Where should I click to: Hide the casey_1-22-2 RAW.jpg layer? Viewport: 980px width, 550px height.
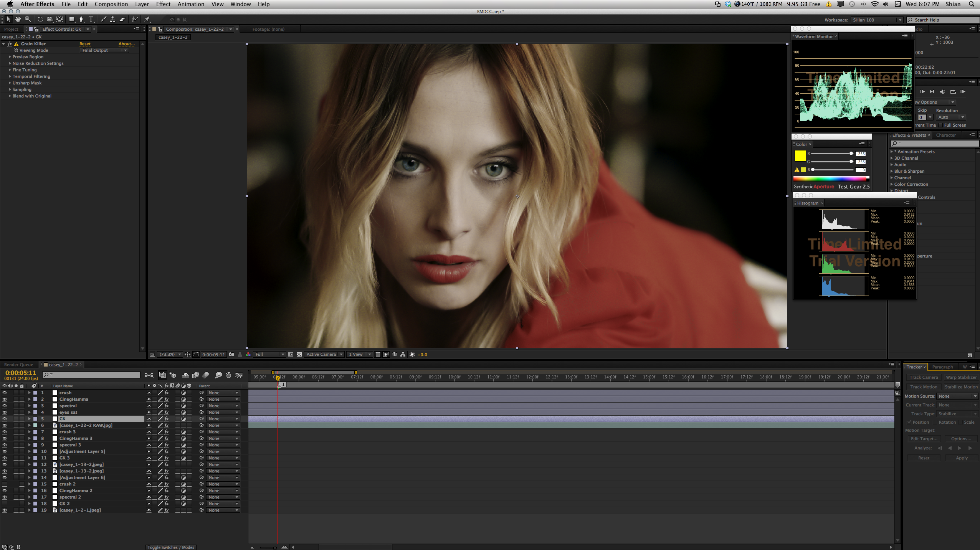click(5, 425)
